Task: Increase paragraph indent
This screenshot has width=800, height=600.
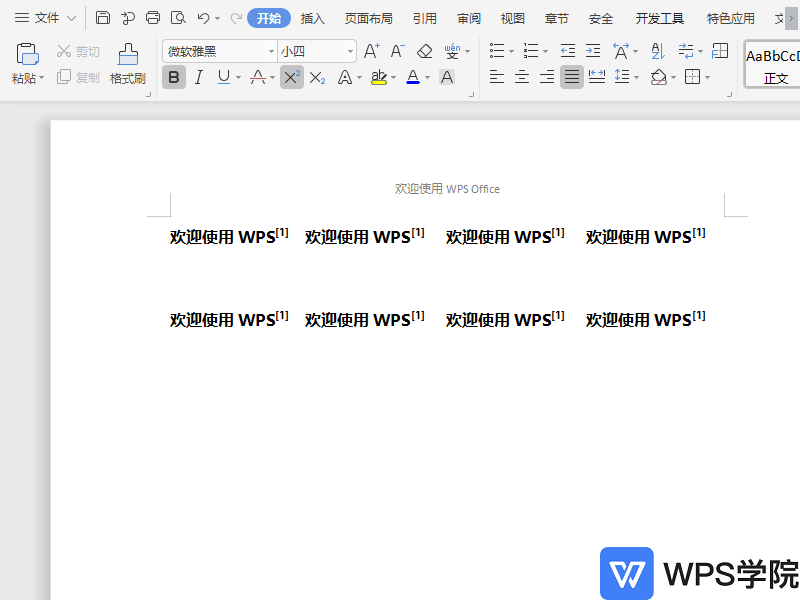Action: tap(593, 51)
